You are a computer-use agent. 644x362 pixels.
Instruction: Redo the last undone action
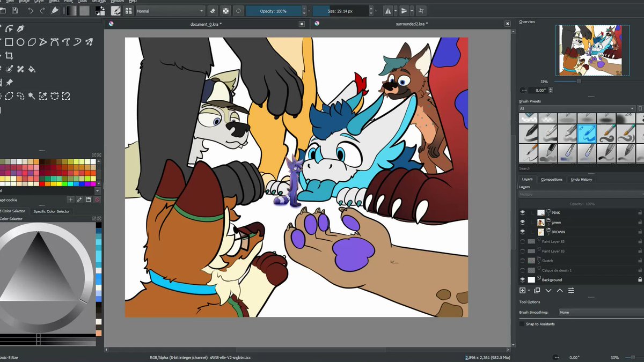coord(42,11)
